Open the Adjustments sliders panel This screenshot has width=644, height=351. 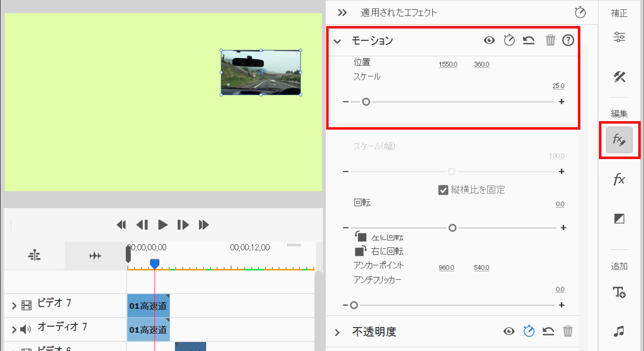pyautogui.click(x=619, y=37)
